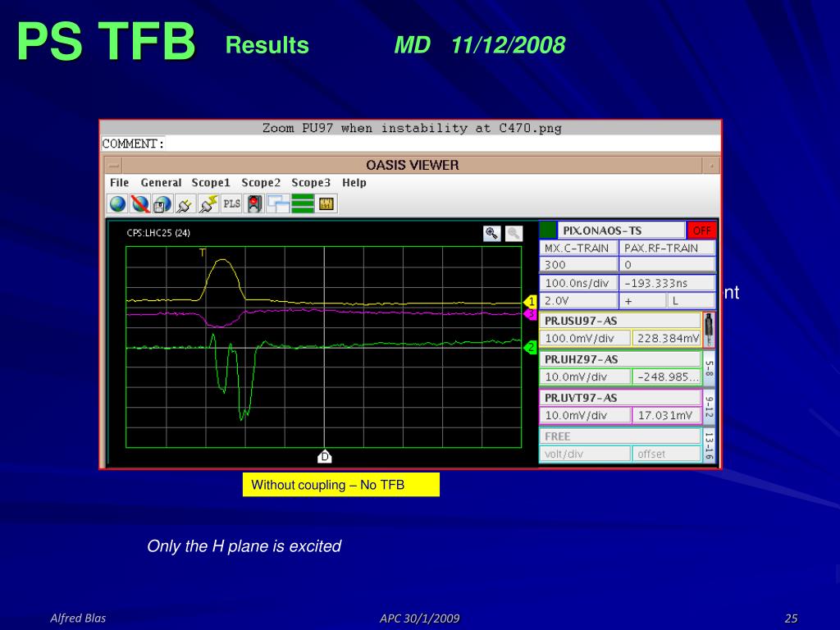Click PR.UVT97-AS 10.0mV/div field

pyautogui.click(x=585, y=415)
